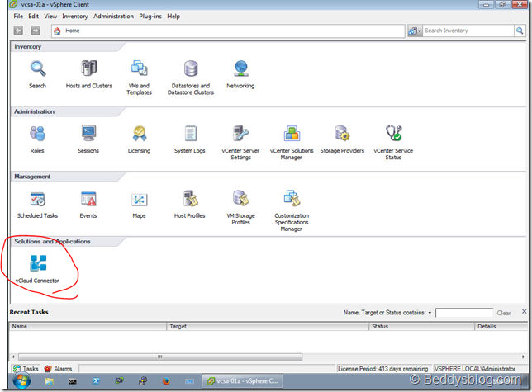Viewport: 532px width, 392px height.
Task: Open Hosts and Clusters
Action: (x=89, y=68)
